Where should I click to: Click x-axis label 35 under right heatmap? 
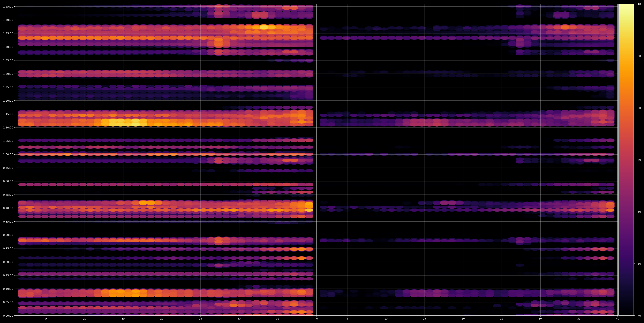(579, 319)
